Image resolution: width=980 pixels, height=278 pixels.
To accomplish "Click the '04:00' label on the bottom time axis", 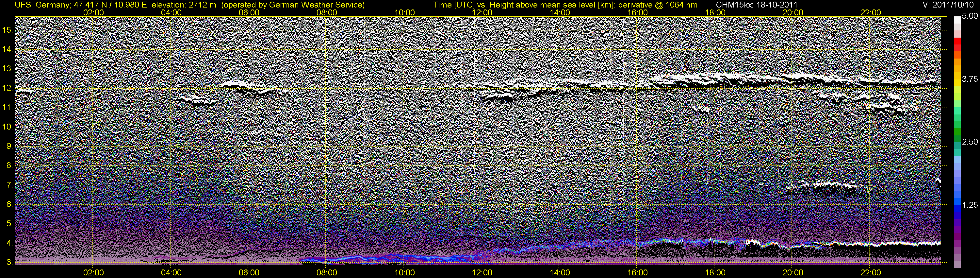I will coord(171,273).
